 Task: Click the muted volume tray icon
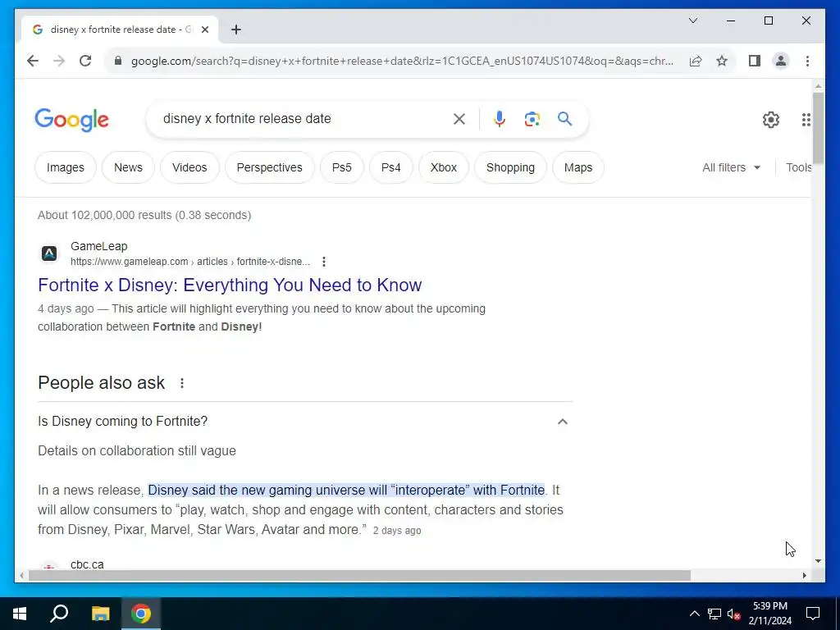[x=733, y=614]
